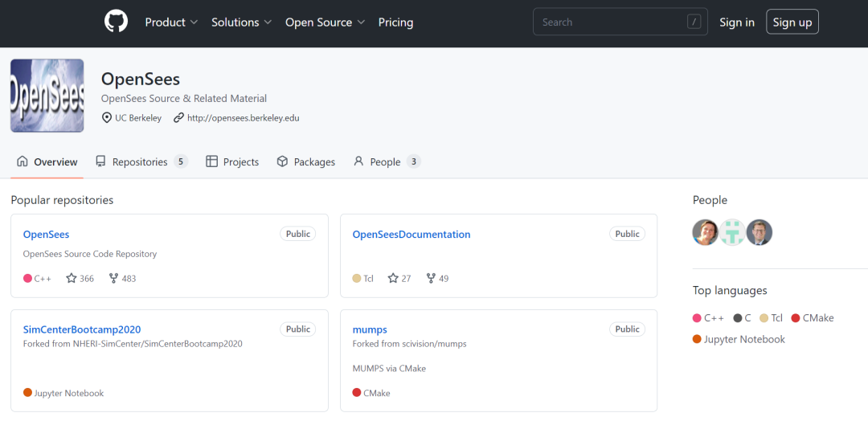Click the first member avatar under People
868x421 pixels.
pyautogui.click(x=706, y=232)
